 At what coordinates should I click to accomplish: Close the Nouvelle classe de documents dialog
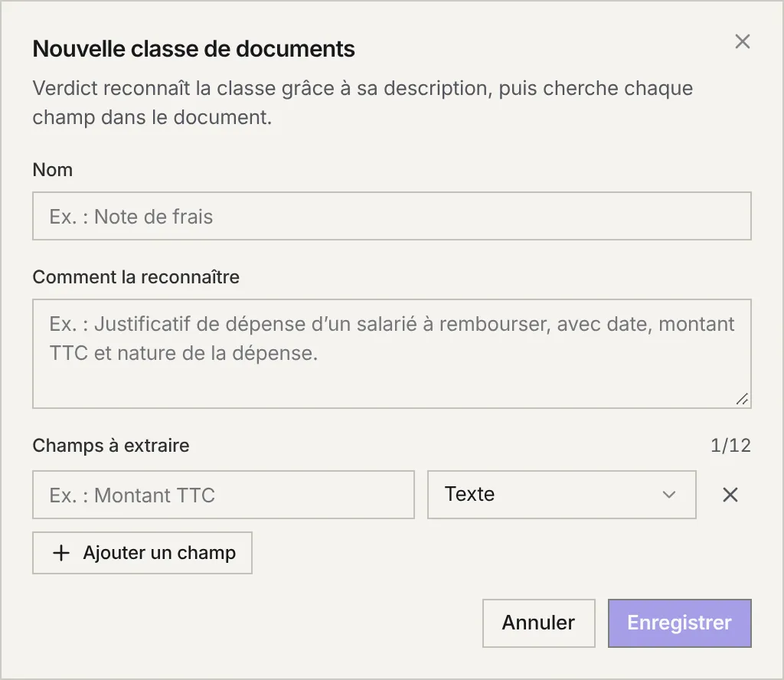743,41
